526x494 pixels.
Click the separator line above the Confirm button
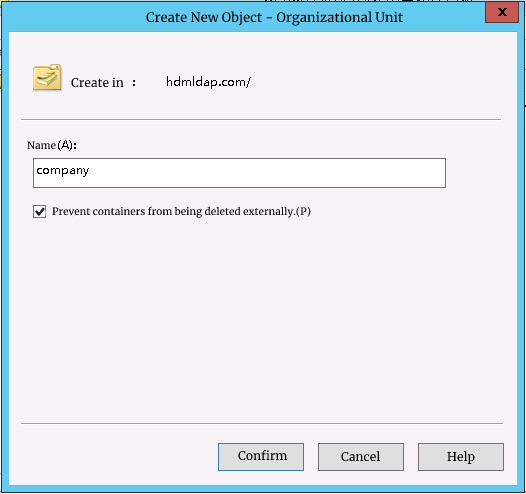pyautogui.click(x=262, y=424)
